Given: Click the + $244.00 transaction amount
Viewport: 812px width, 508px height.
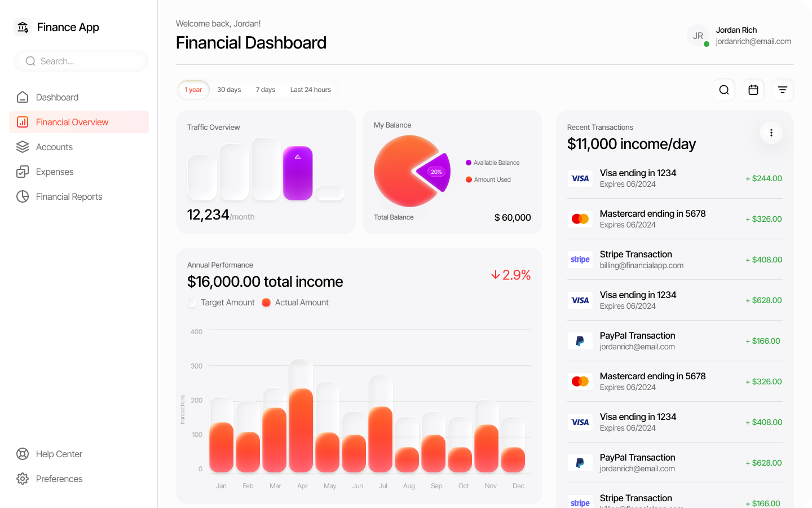Looking at the screenshot, I should click(764, 178).
